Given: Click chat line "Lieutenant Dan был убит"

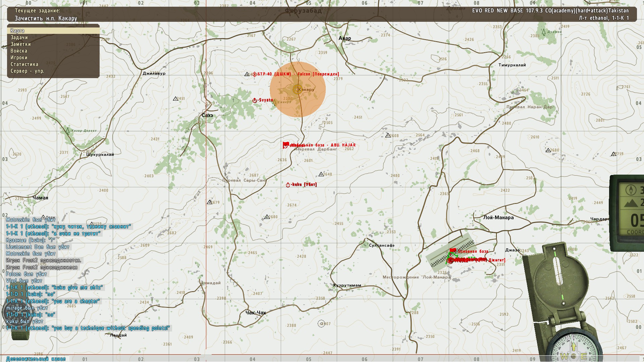Looking at the screenshot, I should (38, 247).
